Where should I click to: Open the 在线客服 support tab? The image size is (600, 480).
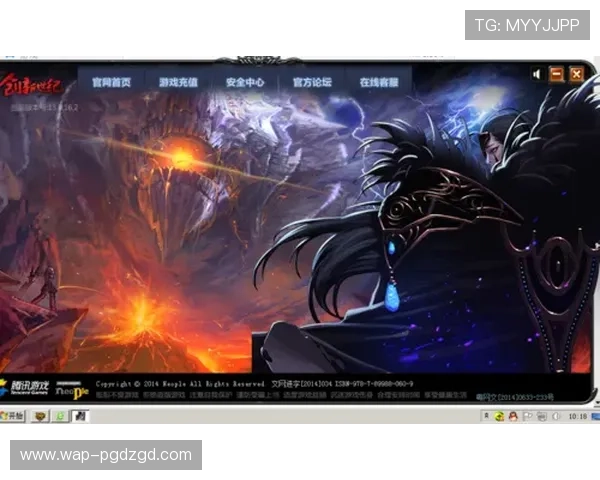pos(379,82)
